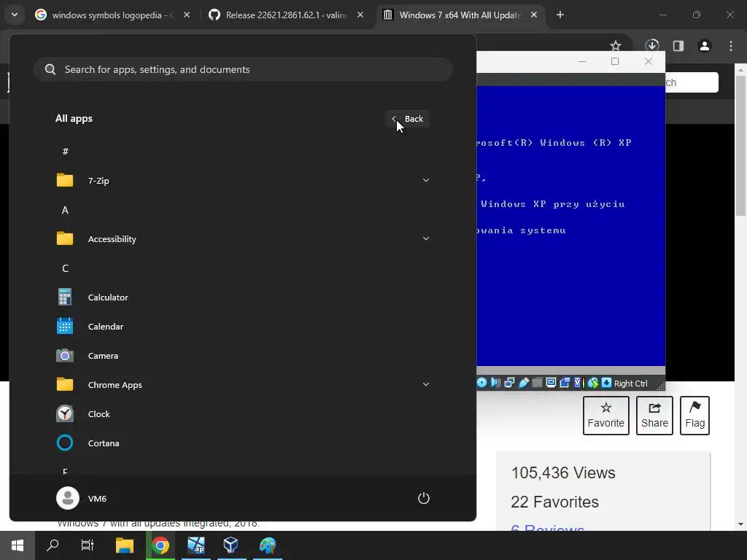This screenshot has height=560, width=747.
Task: Open taskbar search magnifier
Action: click(x=53, y=545)
